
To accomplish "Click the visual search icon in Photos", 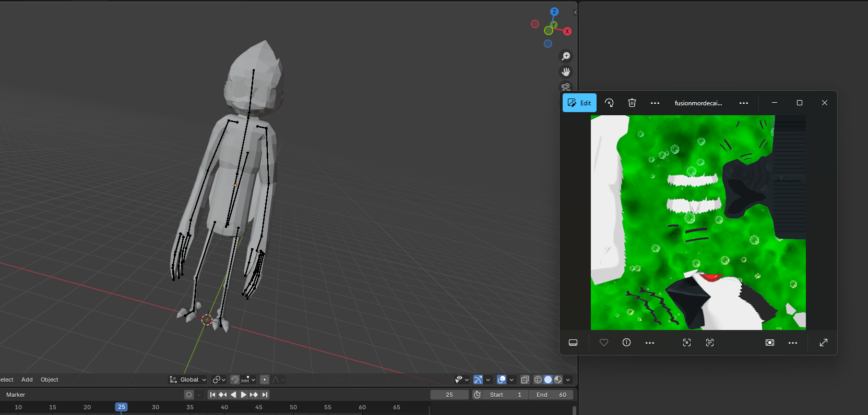I will [687, 343].
